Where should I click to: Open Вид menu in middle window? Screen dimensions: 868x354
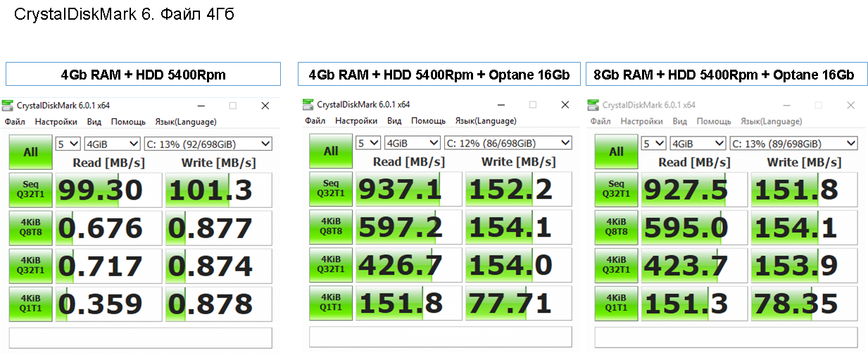click(394, 121)
